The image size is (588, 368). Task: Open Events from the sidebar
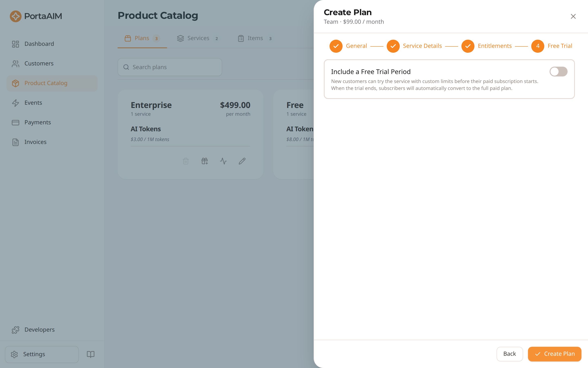[52, 103]
